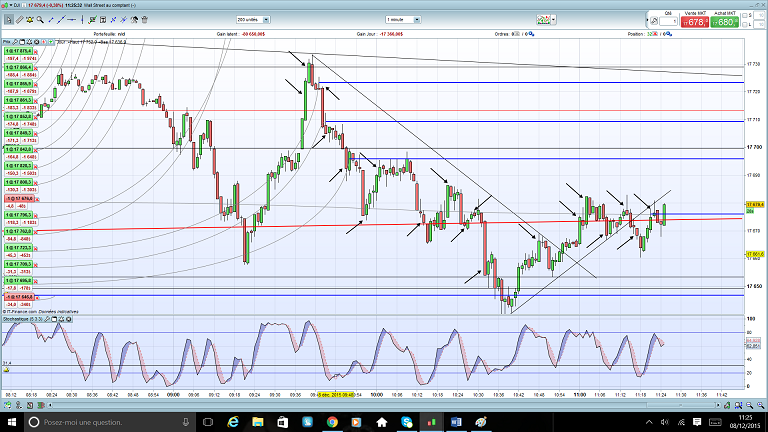The image size is (768, 432).
Task: Click the Ordres search magnifier icon
Action: [x=531, y=34]
